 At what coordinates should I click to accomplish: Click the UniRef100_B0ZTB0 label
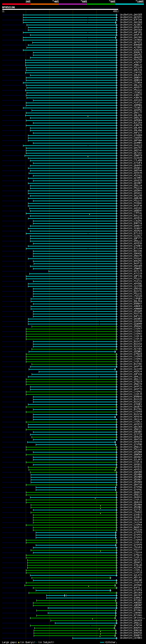click(131, 364)
